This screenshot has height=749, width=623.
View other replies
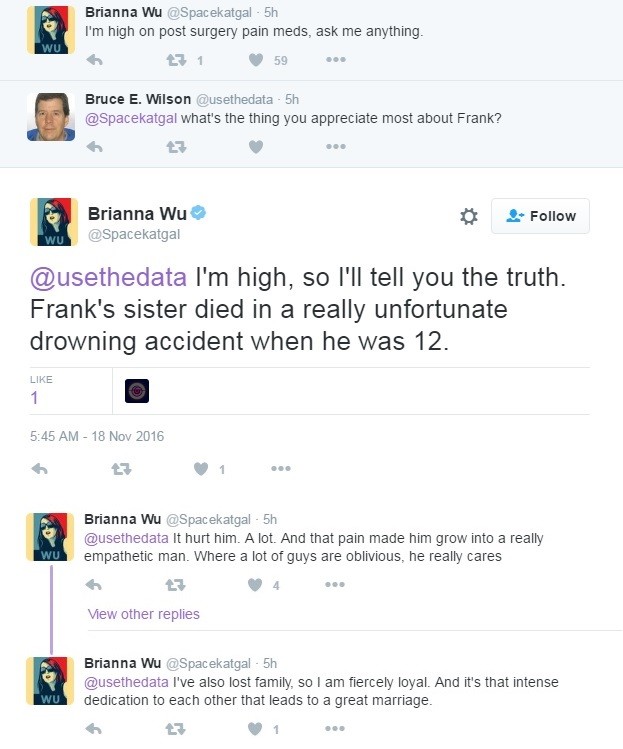(144, 614)
